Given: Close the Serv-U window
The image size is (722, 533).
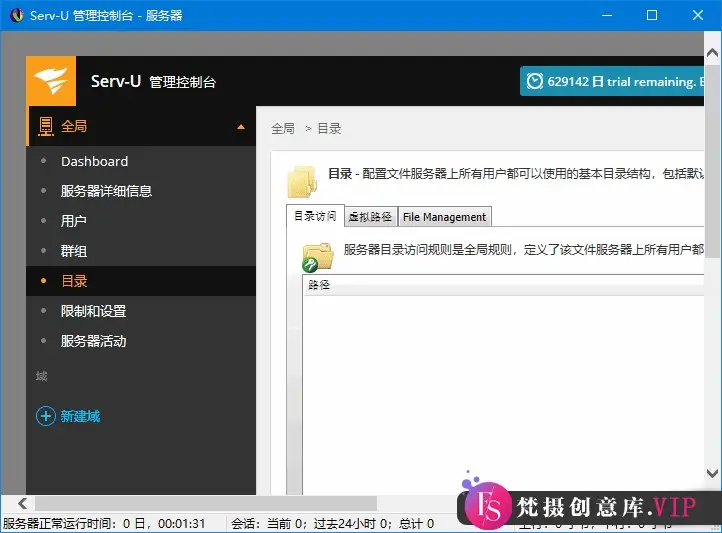Looking at the screenshot, I should coord(698,15).
